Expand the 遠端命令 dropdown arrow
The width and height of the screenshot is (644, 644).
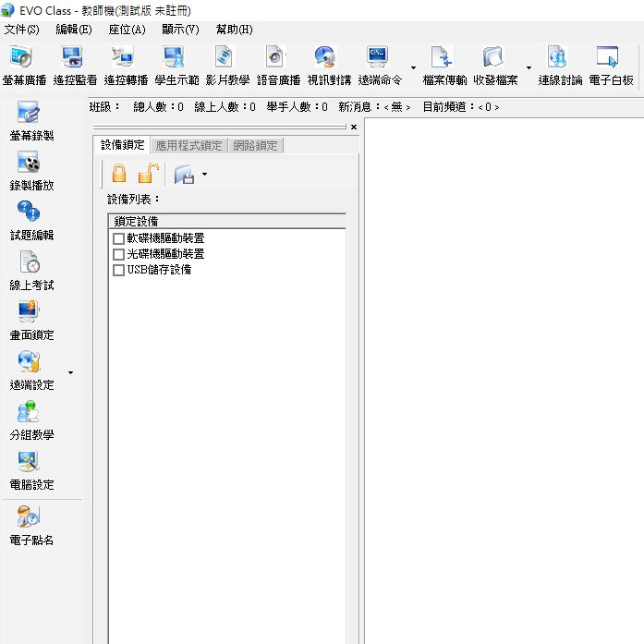point(413,67)
